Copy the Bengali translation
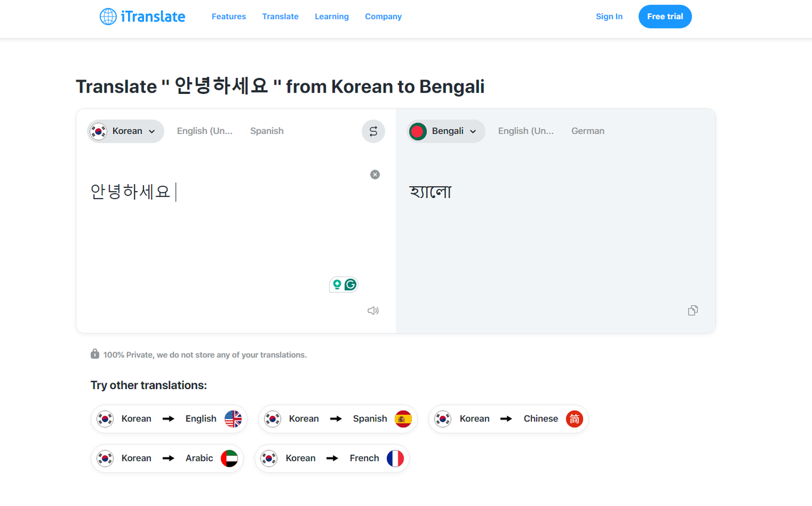Screen dimensions: 812x506 693,310
